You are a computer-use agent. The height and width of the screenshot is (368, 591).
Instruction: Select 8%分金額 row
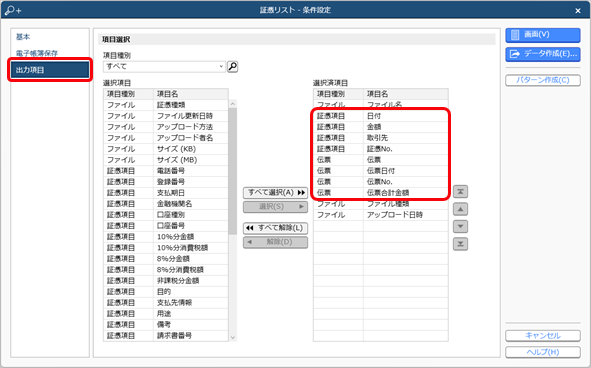click(166, 259)
